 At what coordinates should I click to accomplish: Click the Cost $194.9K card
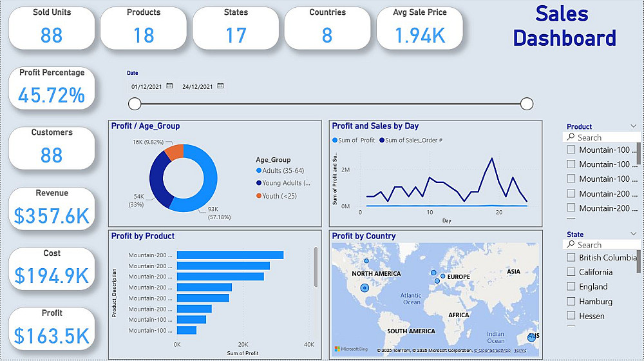tap(52, 268)
